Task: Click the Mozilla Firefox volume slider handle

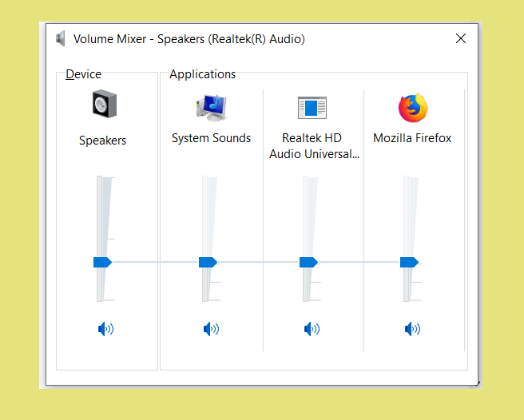Action: coord(409,262)
